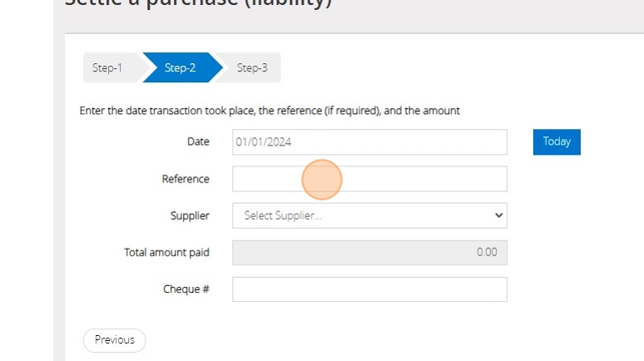Click the gray margin strip left of form

(x=58, y=208)
